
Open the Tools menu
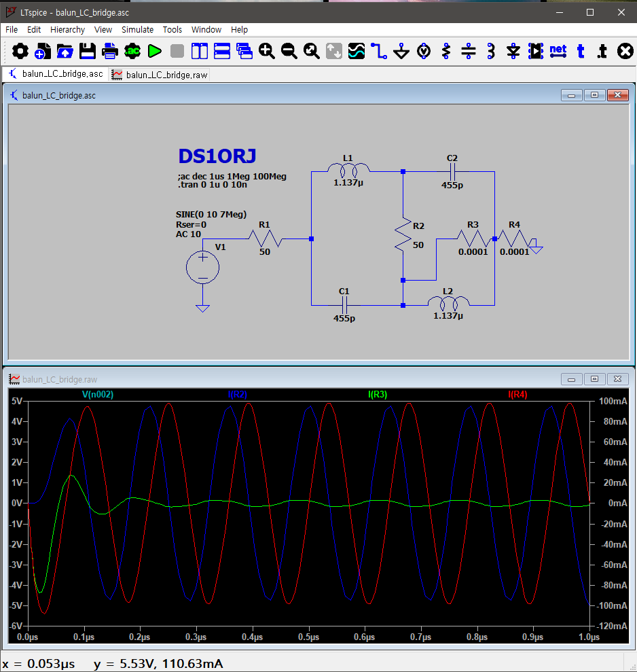point(172,30)
